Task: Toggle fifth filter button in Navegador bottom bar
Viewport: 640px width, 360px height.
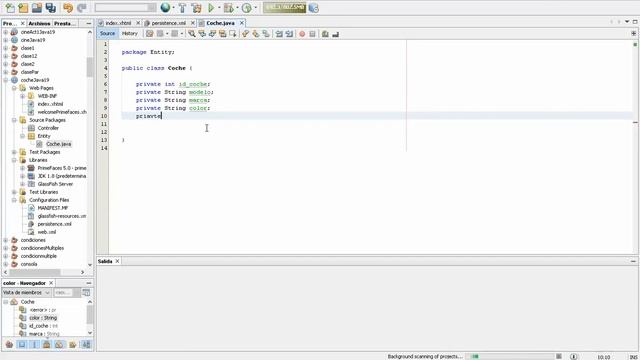Action: pyautogui.click(x=59, y=345)
